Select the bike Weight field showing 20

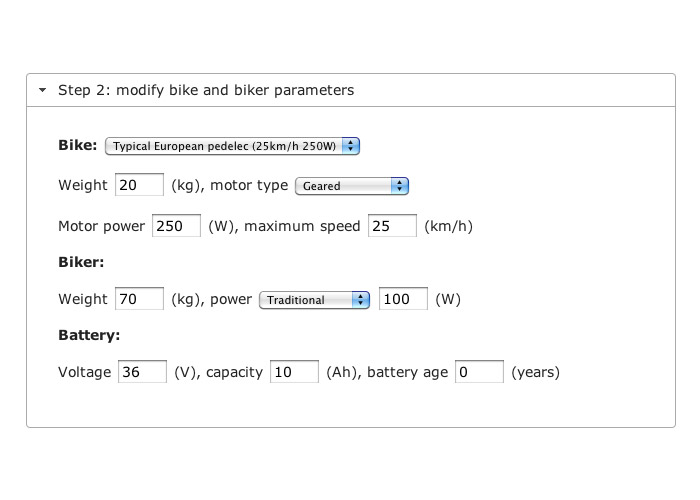tap(139, 185)
